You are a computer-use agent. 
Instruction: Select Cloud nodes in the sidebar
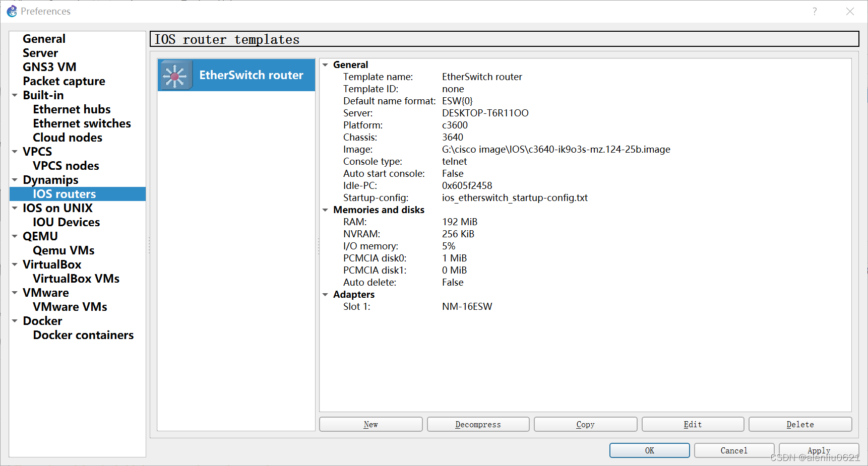pos(68,138)
